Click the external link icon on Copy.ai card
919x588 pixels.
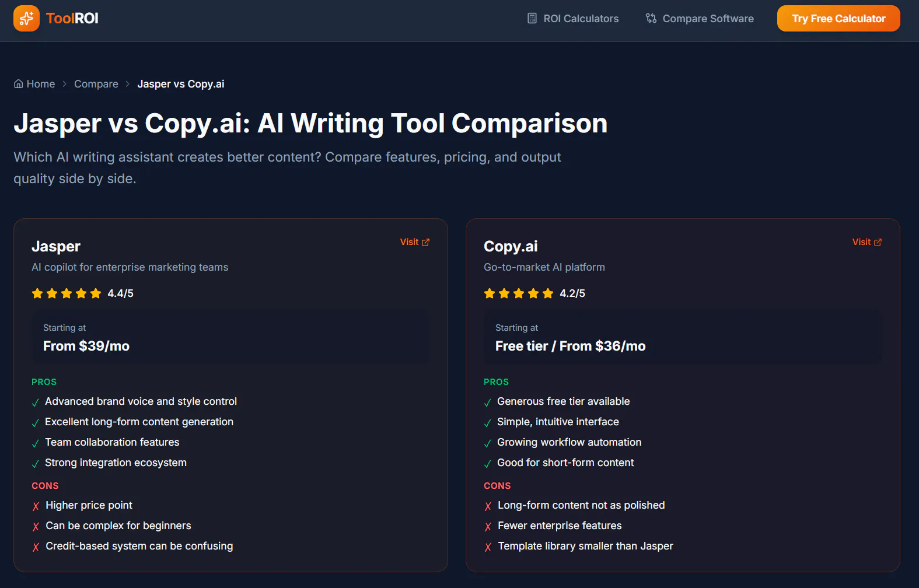point(878,242)
